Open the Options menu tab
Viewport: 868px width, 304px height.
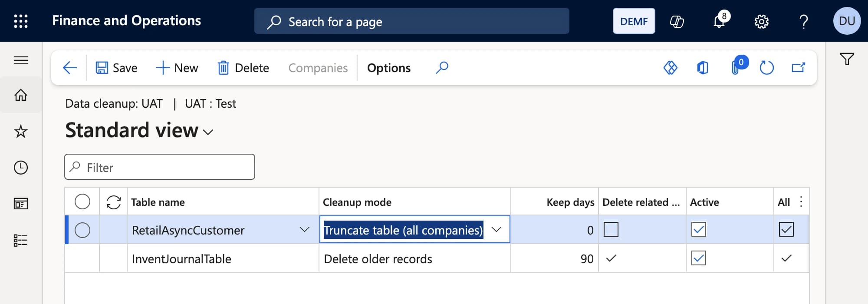point(388,68)
